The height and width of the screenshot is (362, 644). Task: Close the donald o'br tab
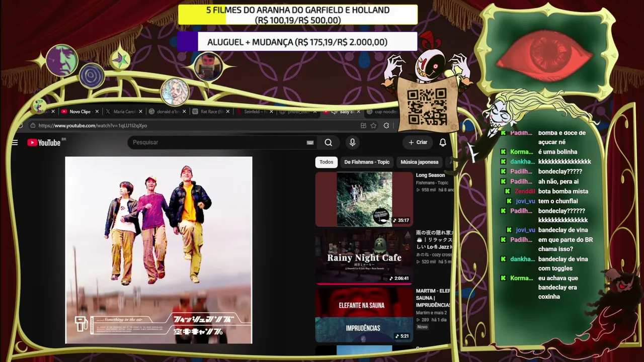[184, 112]
